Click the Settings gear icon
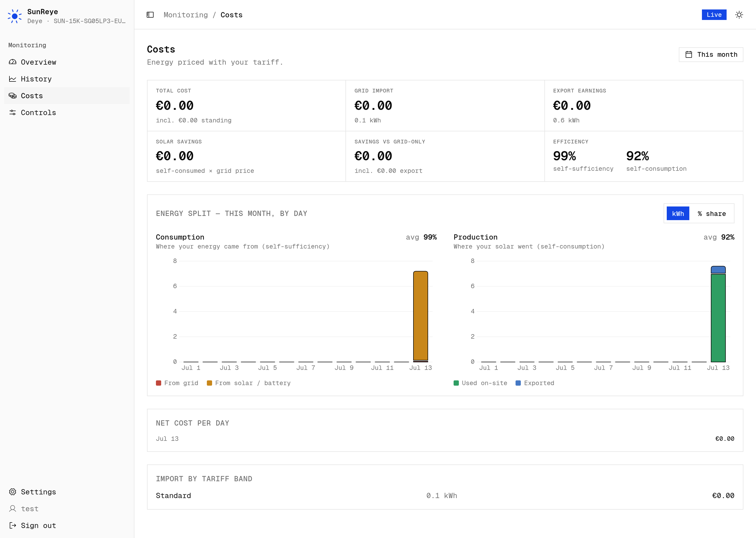The width and height of the screenshot is (756, 538). [13, 492]
